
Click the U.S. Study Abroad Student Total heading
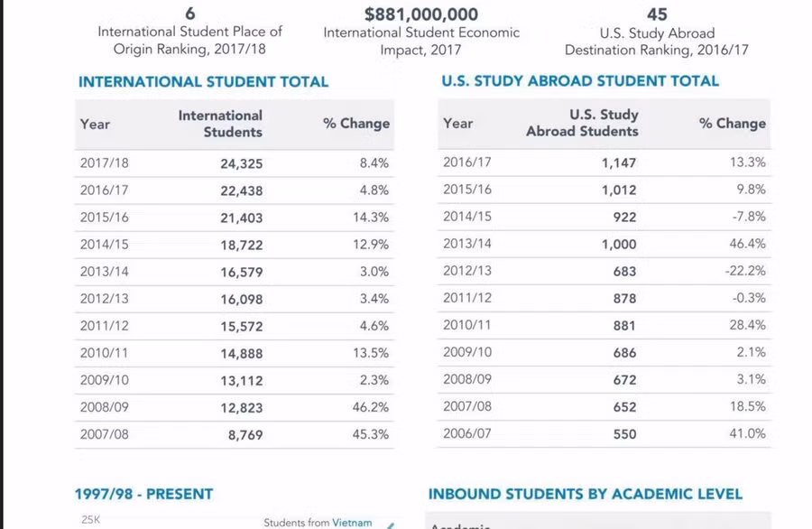(580, 80)
